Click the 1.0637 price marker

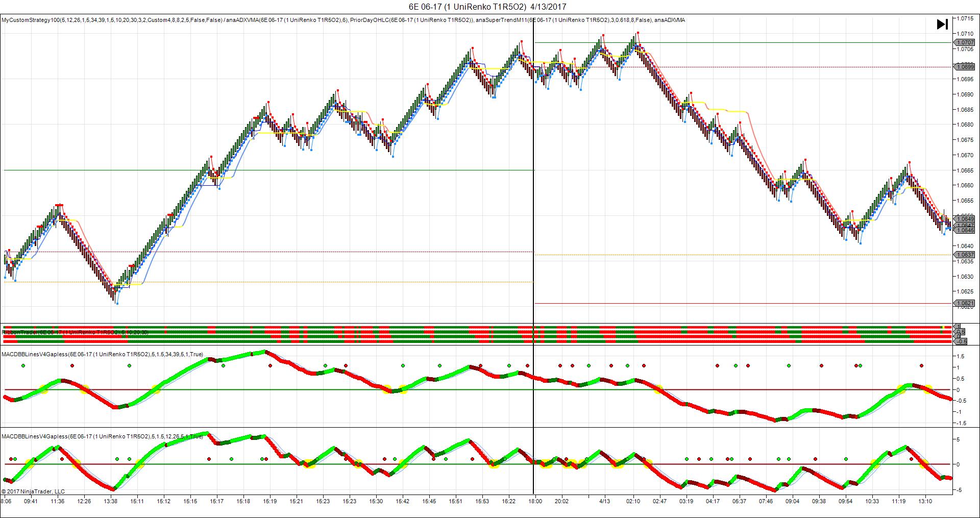965,255
